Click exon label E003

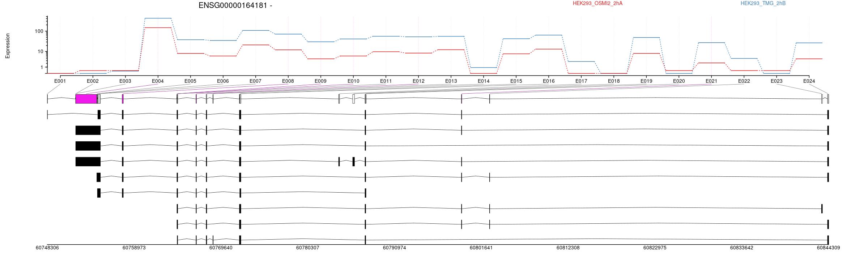[125, 81]
